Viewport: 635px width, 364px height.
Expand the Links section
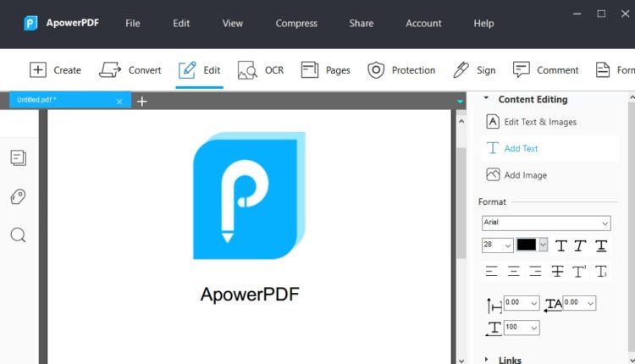[x=486, y=359]
